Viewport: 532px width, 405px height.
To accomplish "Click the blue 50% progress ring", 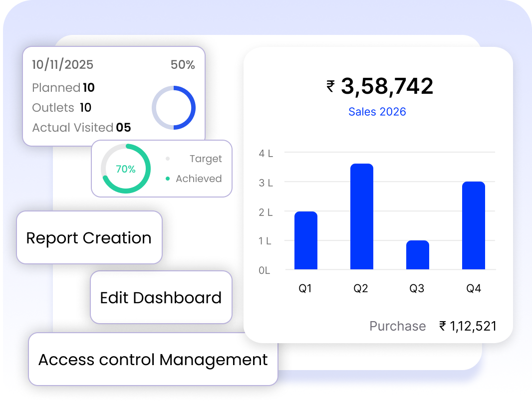I will pyautogui.click(x=174, y=108).
